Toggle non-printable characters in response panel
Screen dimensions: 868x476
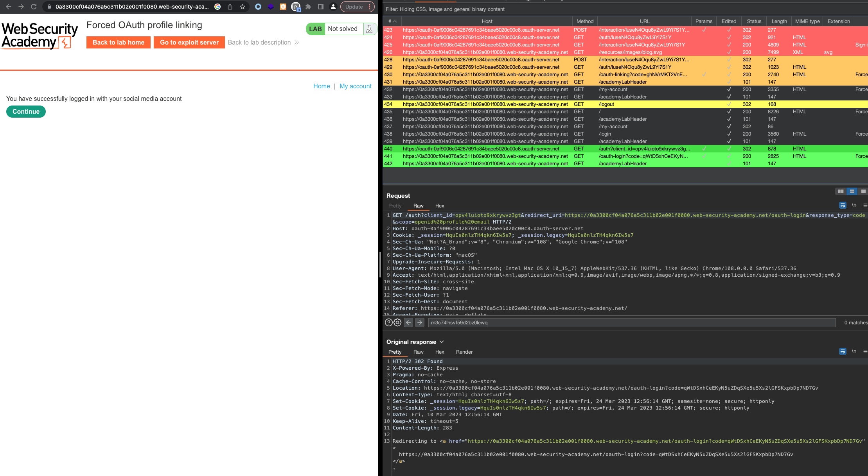854,352
